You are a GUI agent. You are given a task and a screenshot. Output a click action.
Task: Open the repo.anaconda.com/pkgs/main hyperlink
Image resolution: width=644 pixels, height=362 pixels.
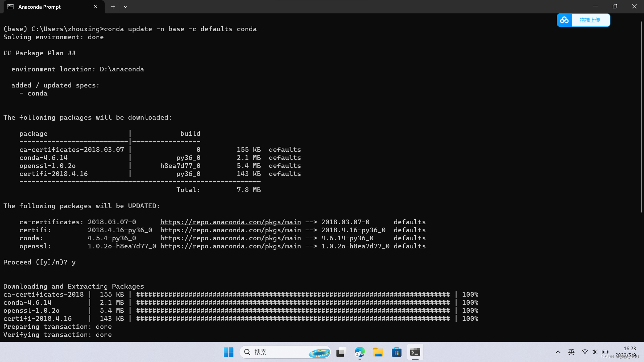click(230, 222)
